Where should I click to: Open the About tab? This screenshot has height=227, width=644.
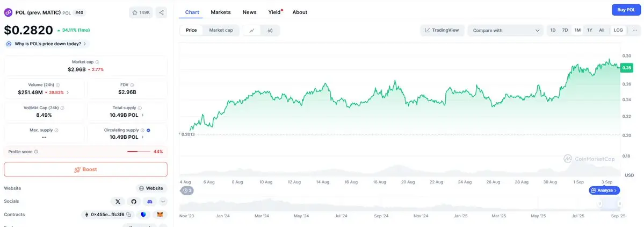click(300, 12)
